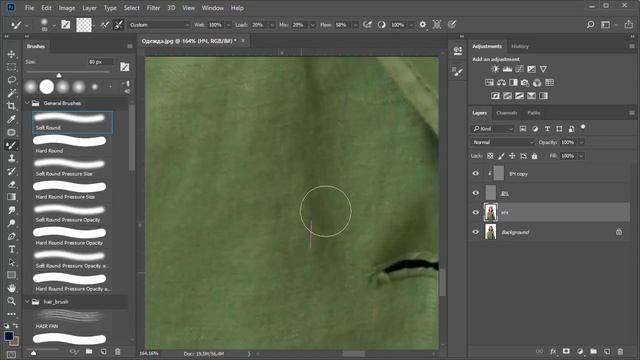This screenshot has height=360, width=640.
Task: Select the Lasso tool
Action: [x=11, y=80]
